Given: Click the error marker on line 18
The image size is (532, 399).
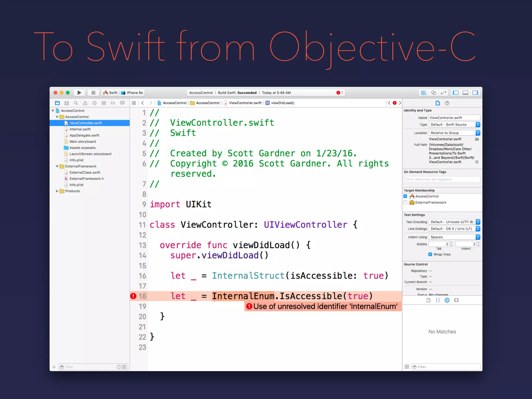Looking at the screenshot, I should 133,296.
